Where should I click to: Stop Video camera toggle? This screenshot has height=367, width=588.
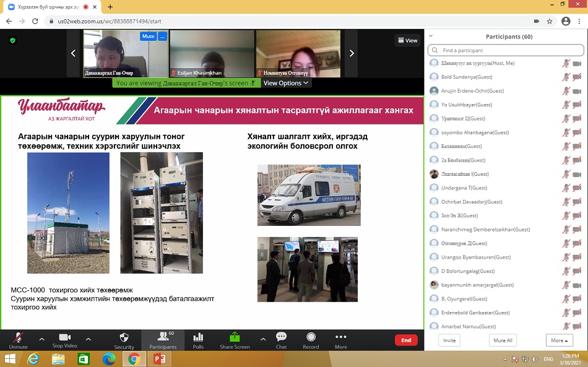tap(64, 338)
